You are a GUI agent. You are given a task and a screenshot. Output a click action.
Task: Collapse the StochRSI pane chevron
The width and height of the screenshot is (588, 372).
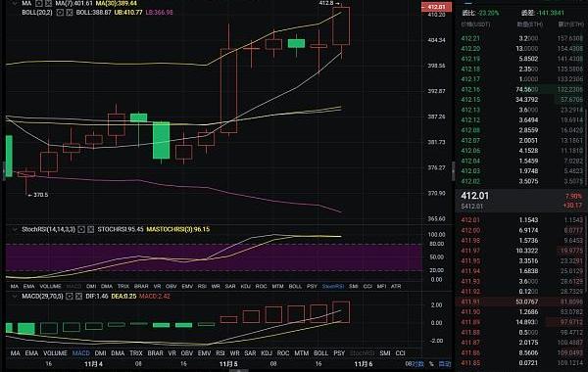[15, 229]
